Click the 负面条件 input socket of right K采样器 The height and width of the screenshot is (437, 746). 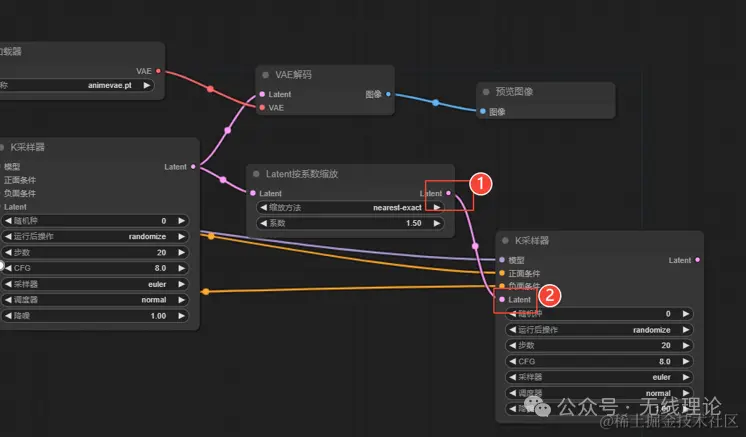[x=502, y=286]
